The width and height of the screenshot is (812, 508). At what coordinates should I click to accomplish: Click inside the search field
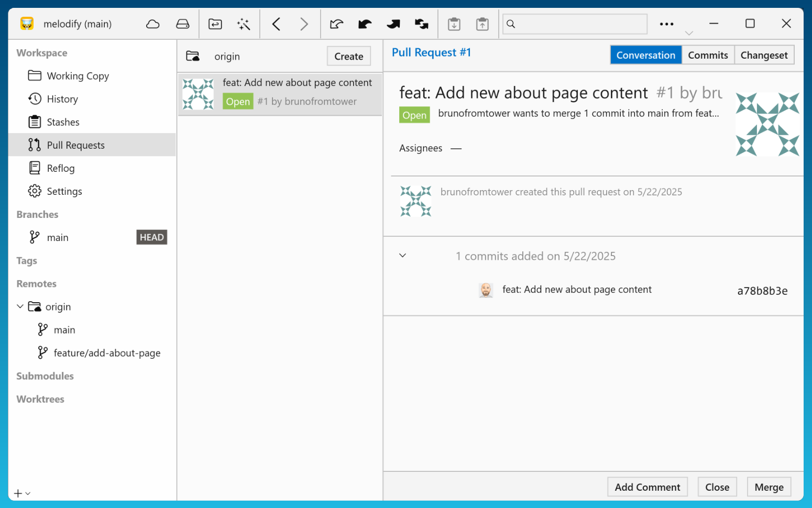[575, 24]
